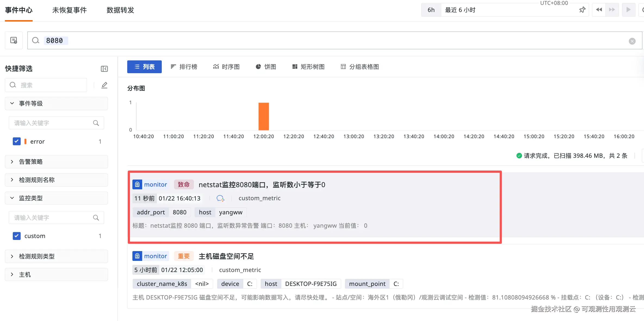Click monitor icon of disk space event

pyautogui.click(x=137, y=256)
